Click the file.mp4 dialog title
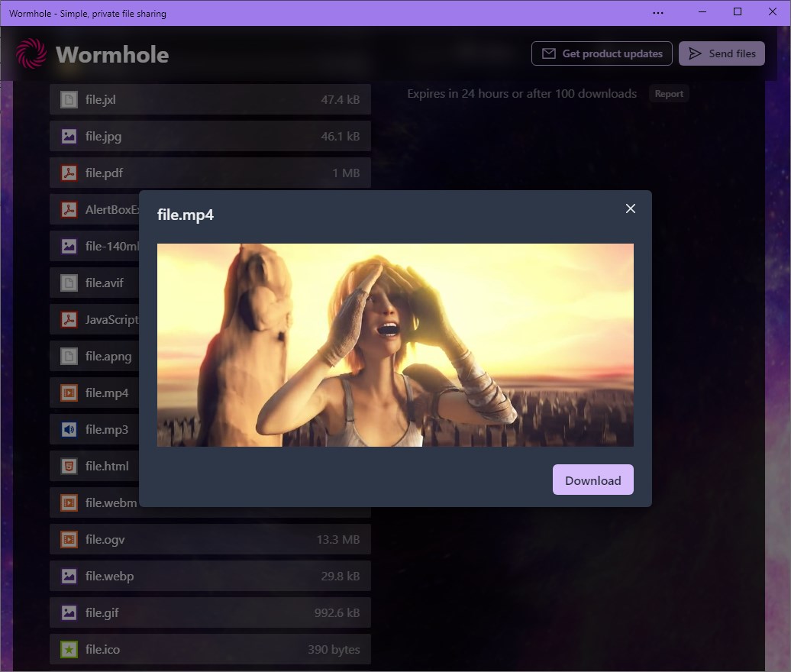The image size is (791, 672). [x=185, y=215]
